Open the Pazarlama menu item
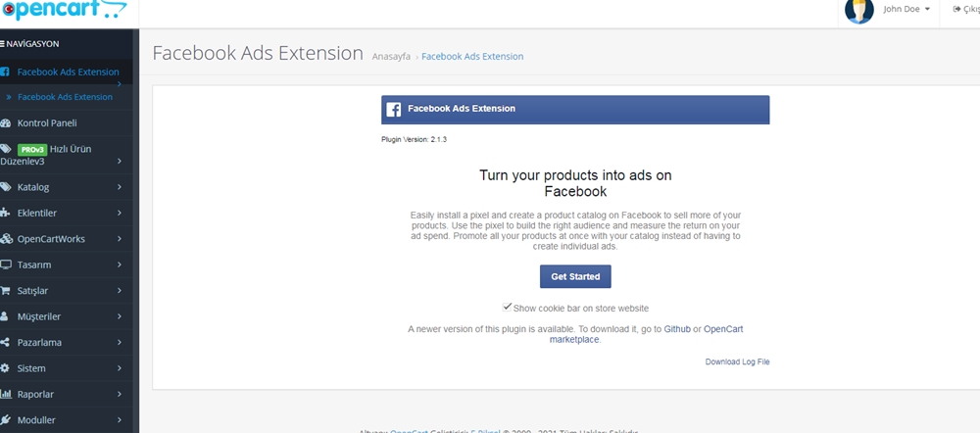The width and height of the screenshot is (980, 433). pyautogui.click(x=67, y=343)
